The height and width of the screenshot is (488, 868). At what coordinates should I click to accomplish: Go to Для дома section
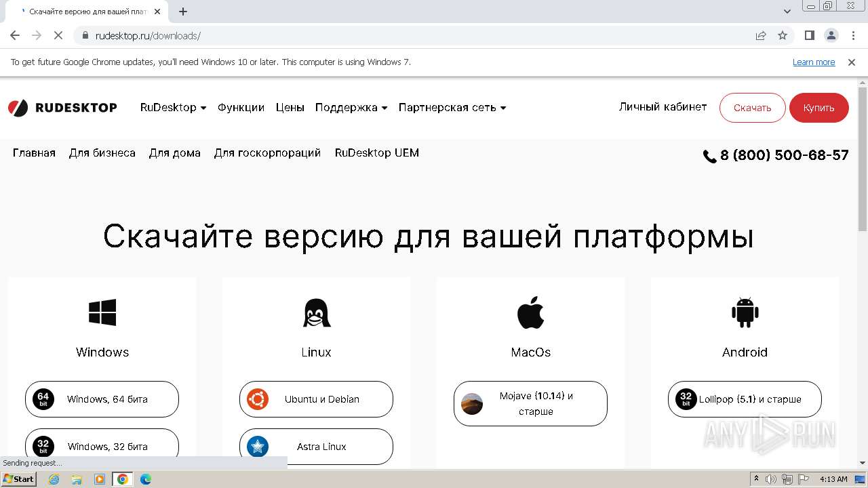point(175,153)
